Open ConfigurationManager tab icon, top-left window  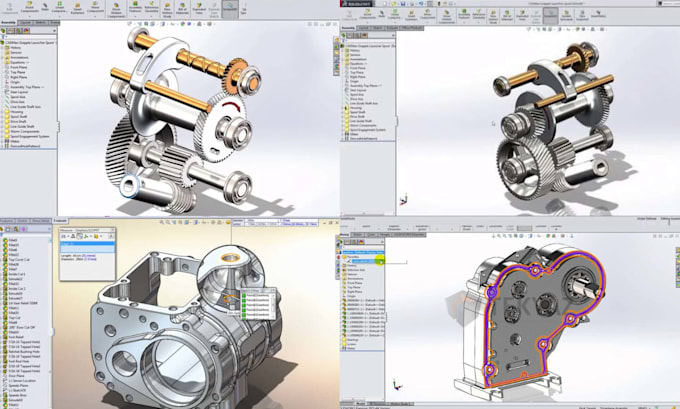click(19, 31)
